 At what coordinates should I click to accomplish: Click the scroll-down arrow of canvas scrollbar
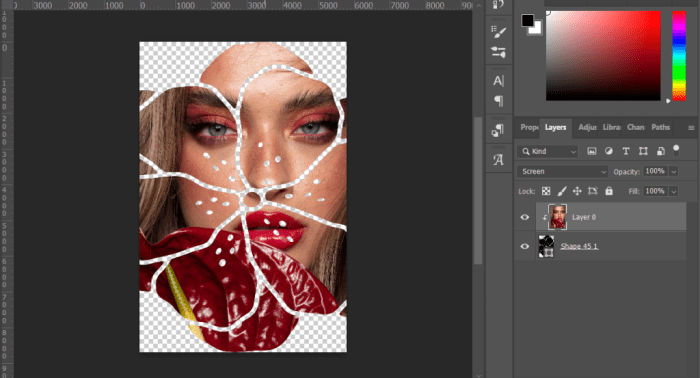[x=478, y=375]
